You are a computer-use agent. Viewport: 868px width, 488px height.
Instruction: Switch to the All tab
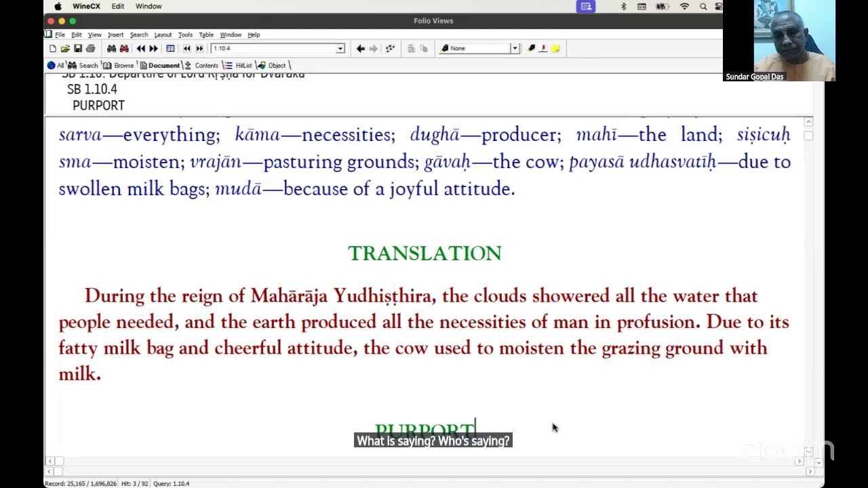click(56, 66)
